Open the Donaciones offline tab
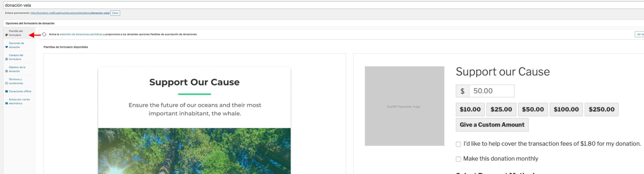Screen dimensions: 644x174 click(x=19, y=91)
